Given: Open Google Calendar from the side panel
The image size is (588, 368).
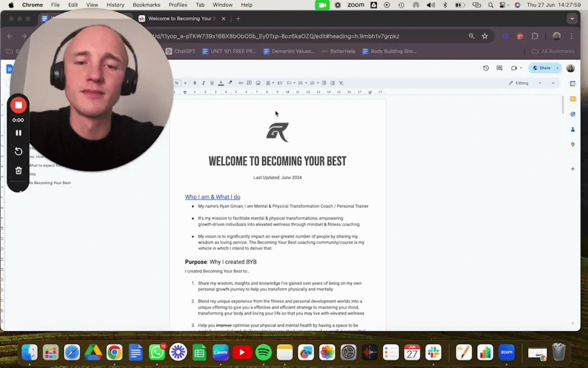Looking at the screenshot, I should point(572,83).
